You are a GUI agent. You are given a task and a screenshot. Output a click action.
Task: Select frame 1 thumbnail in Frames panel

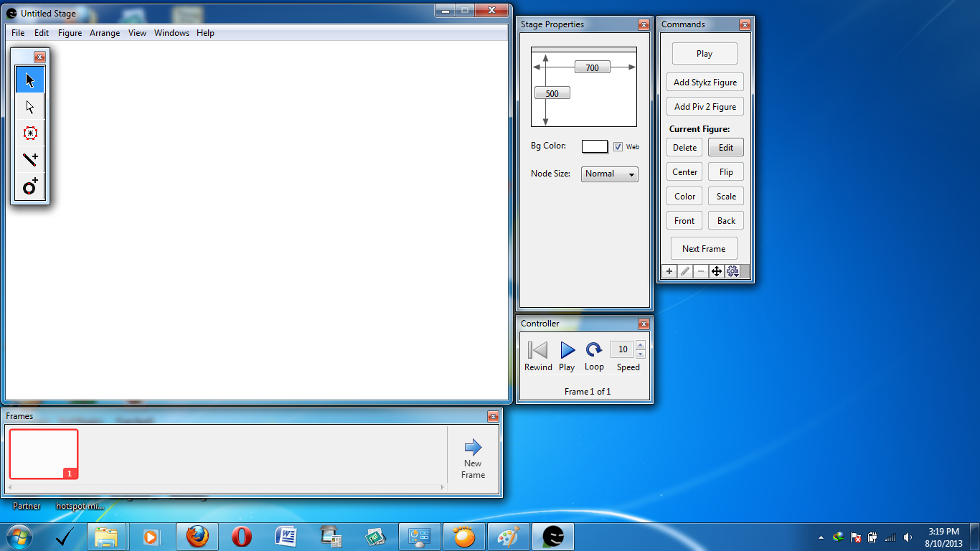pos(44,454)
